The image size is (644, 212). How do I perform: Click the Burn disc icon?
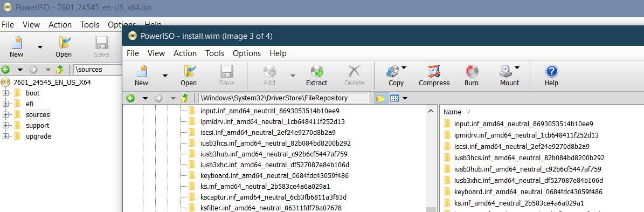coord(472,72)
